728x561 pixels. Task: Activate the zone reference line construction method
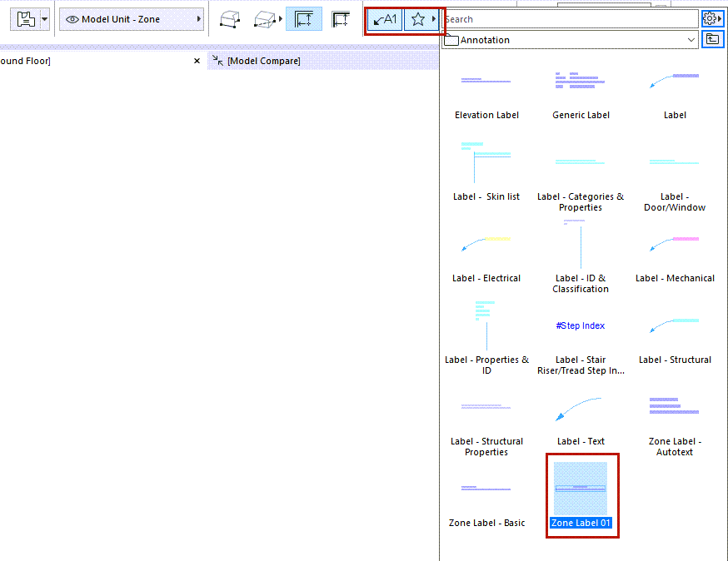341,19
